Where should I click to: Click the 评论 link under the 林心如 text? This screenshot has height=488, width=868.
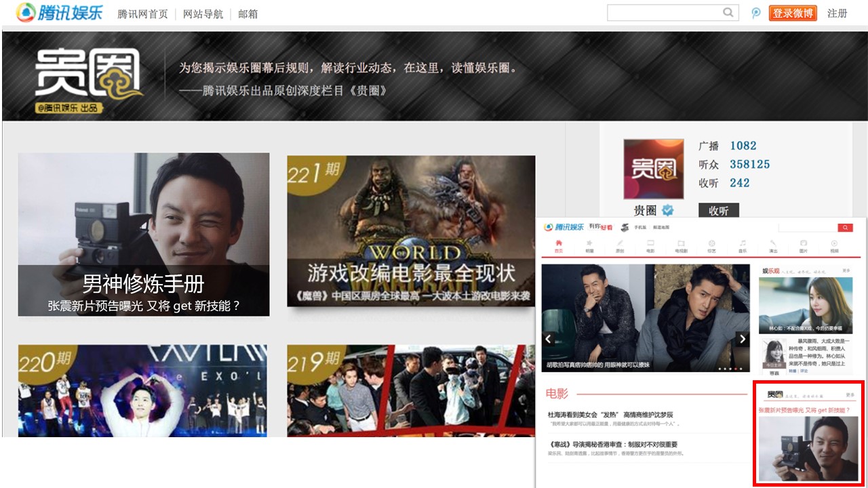(x=804, y=371)
